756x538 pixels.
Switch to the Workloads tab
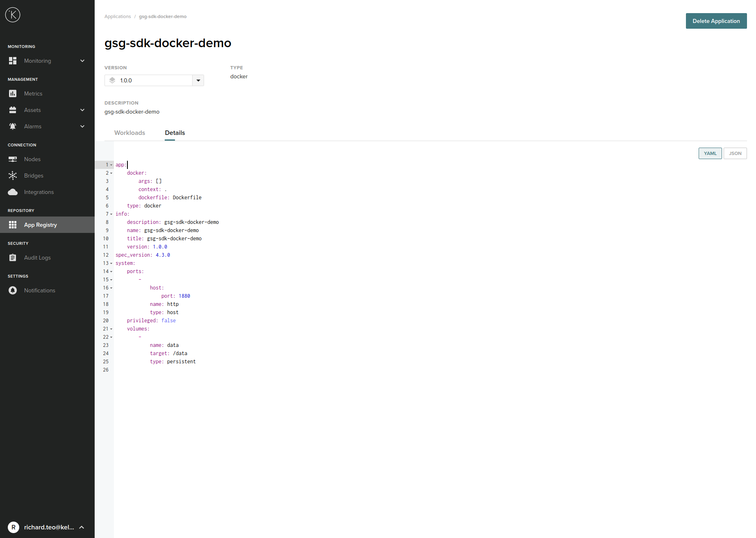pyautogui.click(x=129, y=133)
